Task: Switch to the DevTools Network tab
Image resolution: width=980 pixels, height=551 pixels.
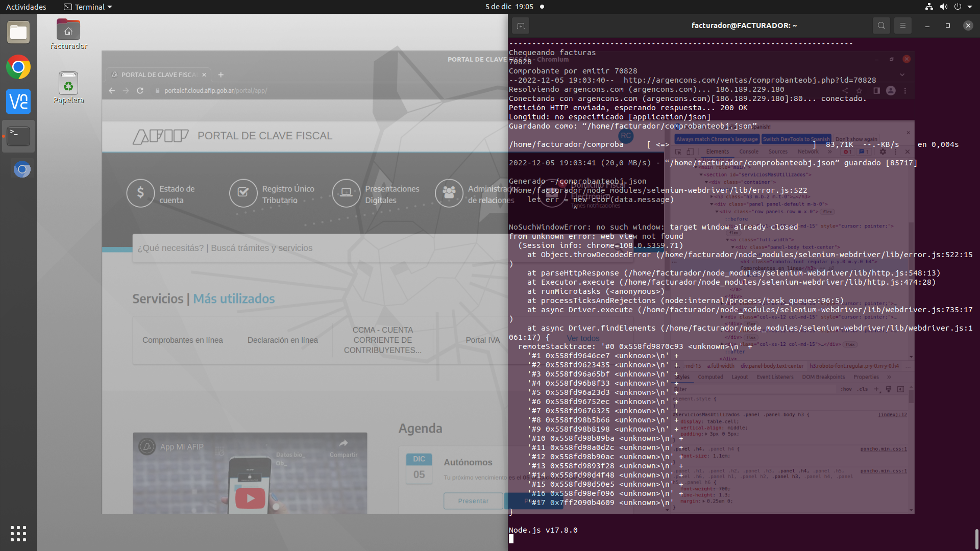Action: pos(808,152)
